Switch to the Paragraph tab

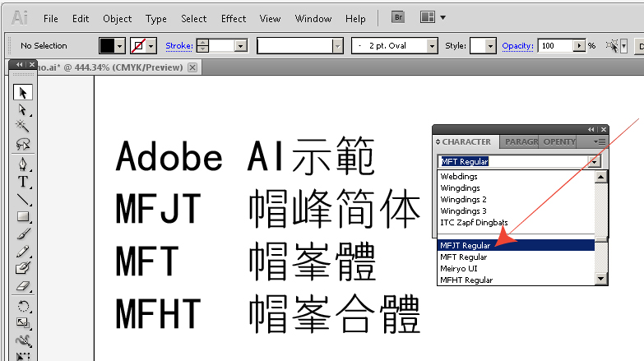(521, 141)
